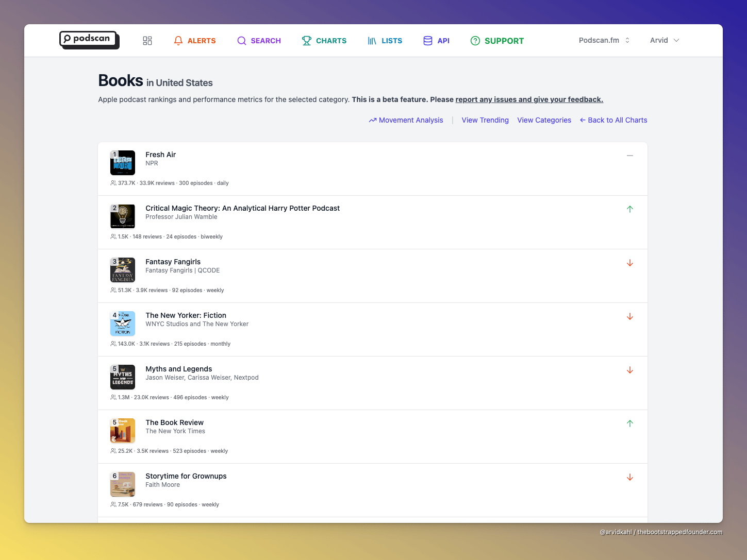Screen dimensions: 747x560
Task: Click publisher text 'The New York Times'
Action: pos(175,431)
